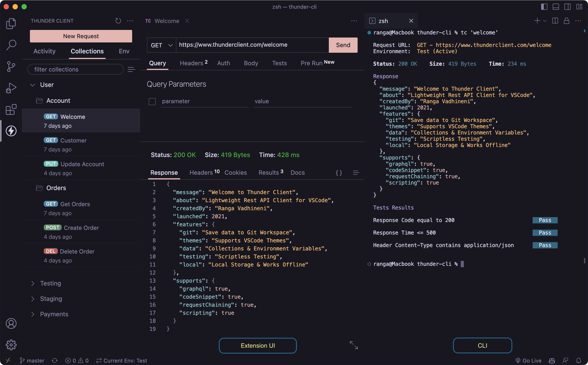Image resolution: width=588 pixels, height=365 pixels.
Task: Select the Auth tab in request panel
Action: [224, 63]
